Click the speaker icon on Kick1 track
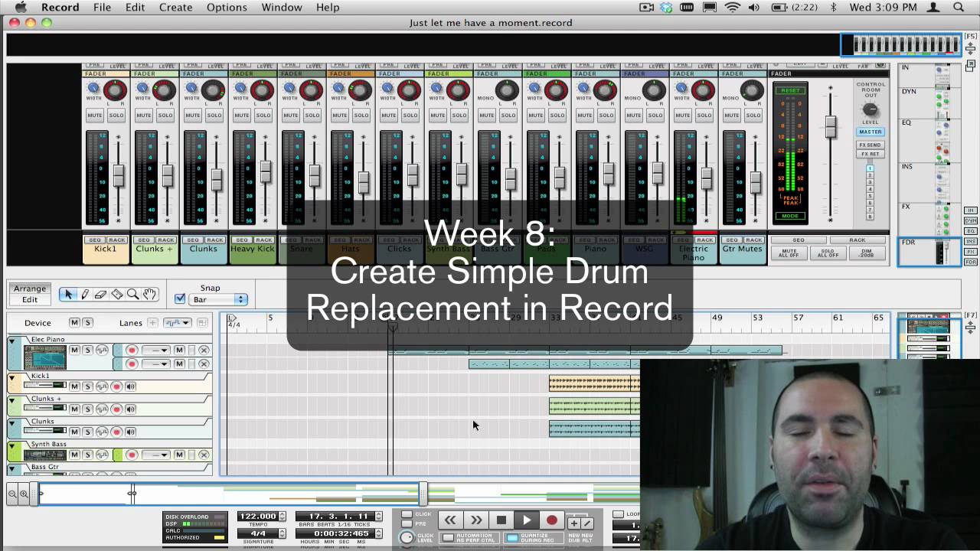Screen dimensions: 980x551 click(x=130, y=386)
